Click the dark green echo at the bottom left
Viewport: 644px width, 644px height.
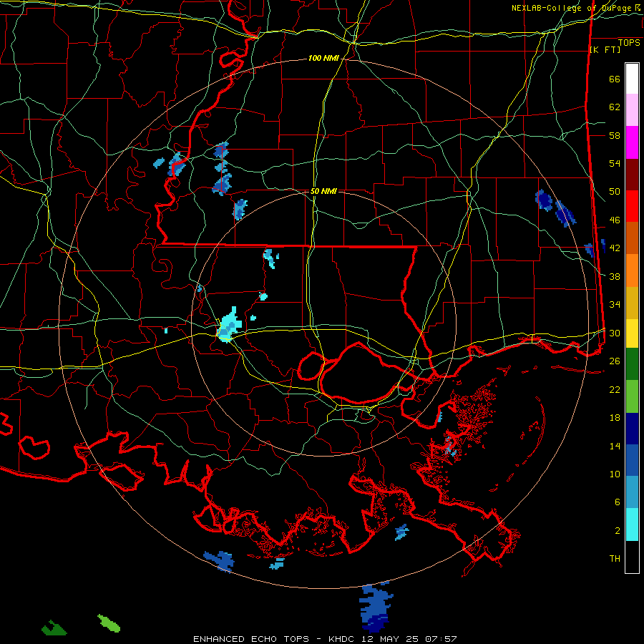coord(54,628)
